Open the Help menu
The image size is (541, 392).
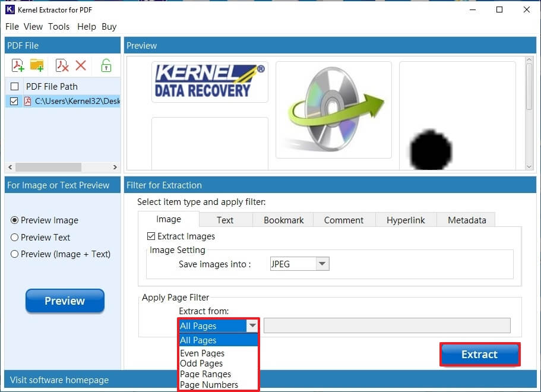pos(86,27)
